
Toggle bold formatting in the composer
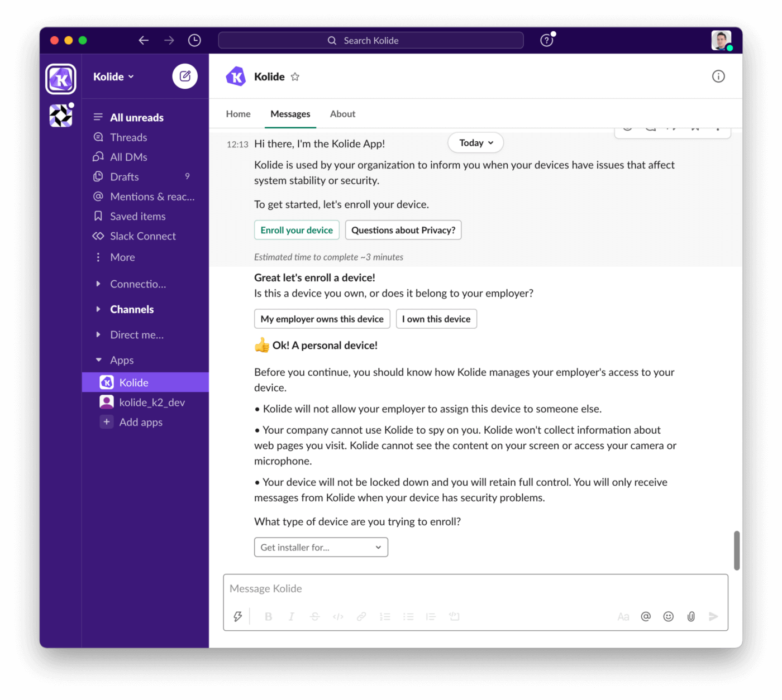tap(268, 616)
